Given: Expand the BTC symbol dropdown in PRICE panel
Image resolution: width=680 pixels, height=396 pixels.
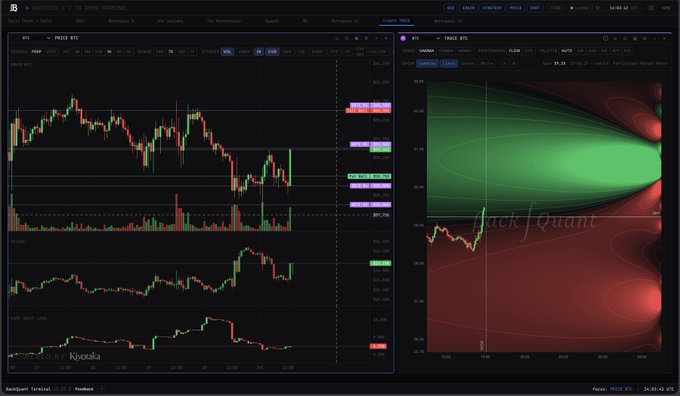Looking at the screenshot, I should (x=36, y=38).
